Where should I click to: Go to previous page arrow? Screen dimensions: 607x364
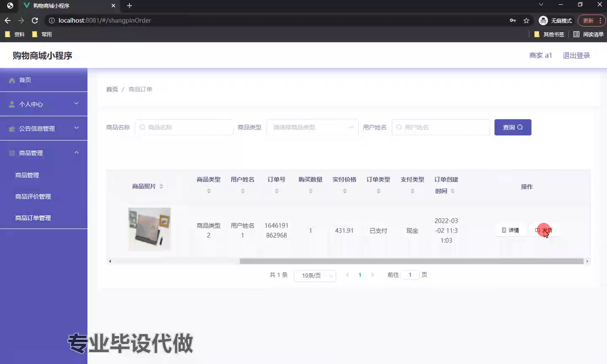tap(348, 275)
